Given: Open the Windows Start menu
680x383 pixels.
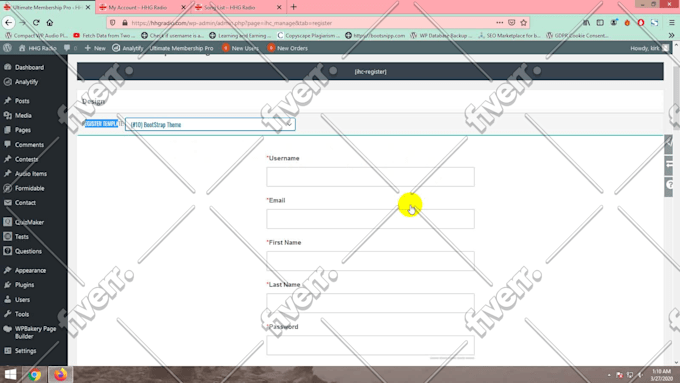Looking at the screenshot, I should [10, 374].
